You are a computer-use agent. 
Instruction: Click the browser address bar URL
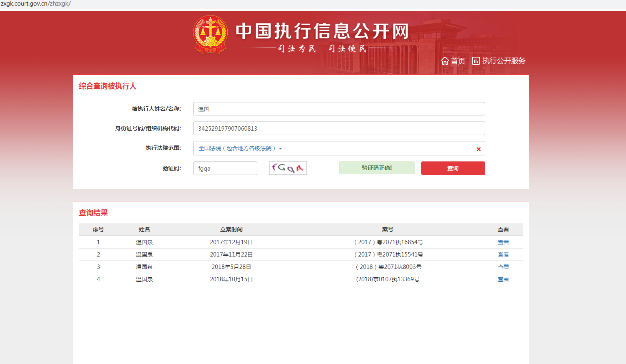(36, 4)
